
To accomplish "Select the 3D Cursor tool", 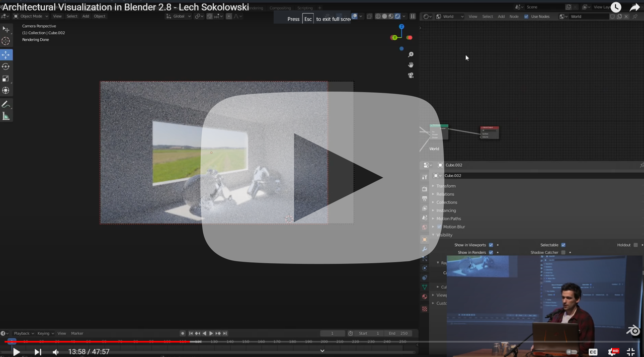I will pyautogui.click(x=6, y=41).
